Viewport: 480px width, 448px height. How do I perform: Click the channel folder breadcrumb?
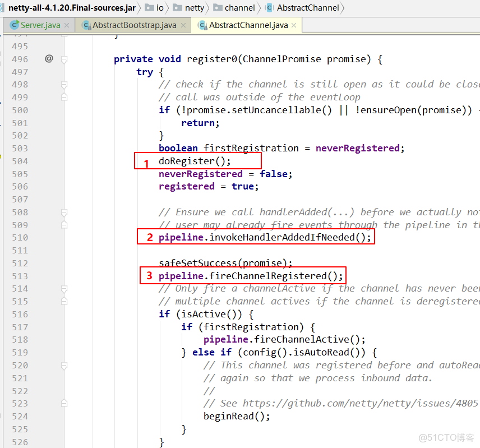[x=234, y=8]
